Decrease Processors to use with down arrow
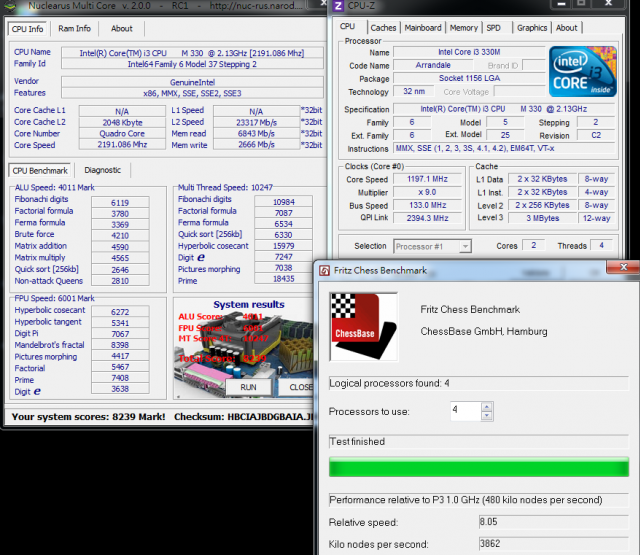The width and height of the screenshot is (640, 555). [486, 416]
